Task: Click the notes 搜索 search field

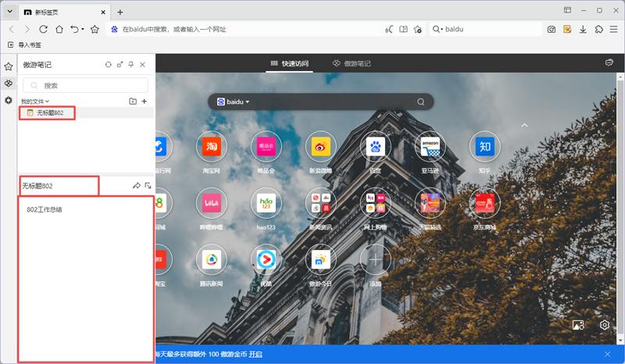Action: pos(85,85)
